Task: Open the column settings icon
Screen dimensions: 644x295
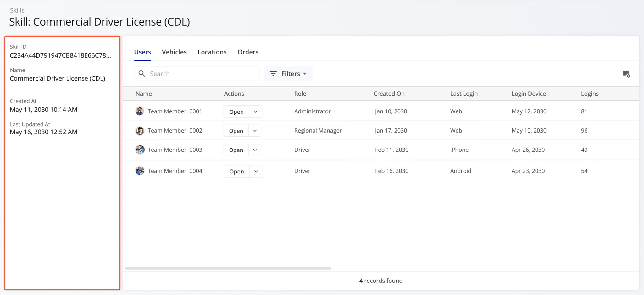Action: pyautogui.click(x=626, y=74)
